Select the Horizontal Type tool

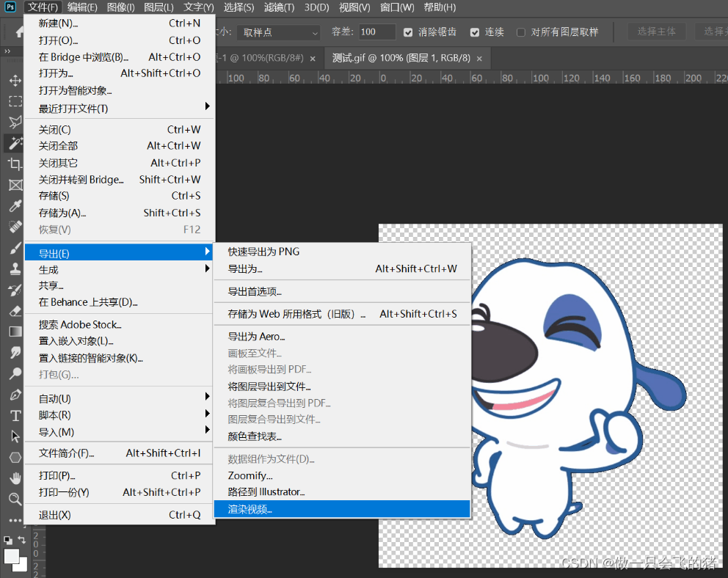click(15, 416)
